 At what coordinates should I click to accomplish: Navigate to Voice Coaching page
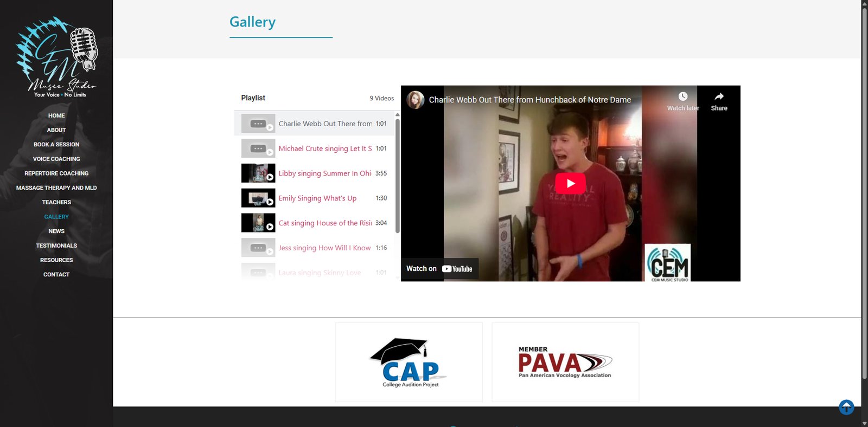tap(56, 159)
